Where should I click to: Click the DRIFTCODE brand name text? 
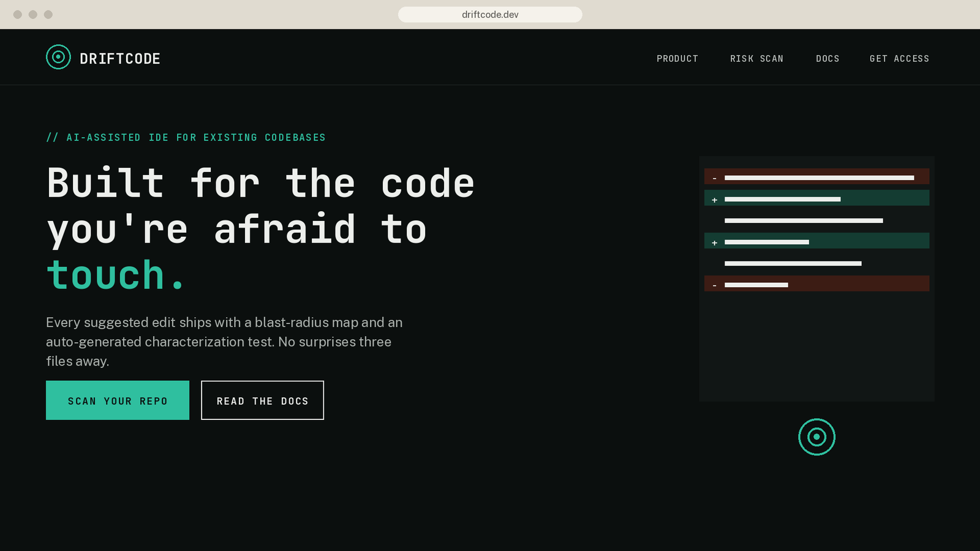(120, 59)
